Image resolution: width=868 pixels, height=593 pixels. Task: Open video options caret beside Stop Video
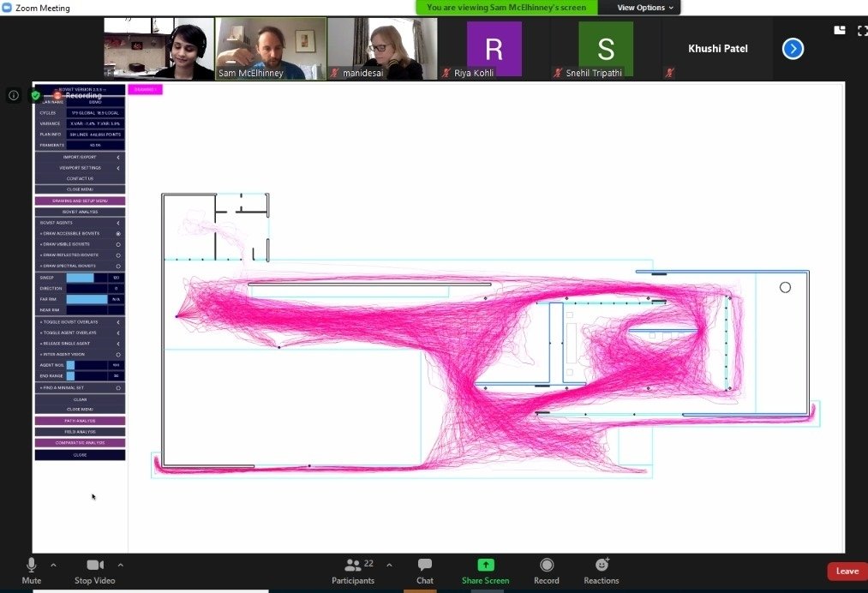point(120,565)
